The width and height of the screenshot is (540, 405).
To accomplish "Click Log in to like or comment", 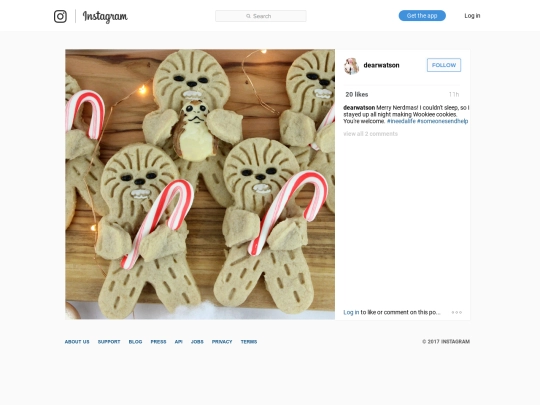I will click(351, 312).
